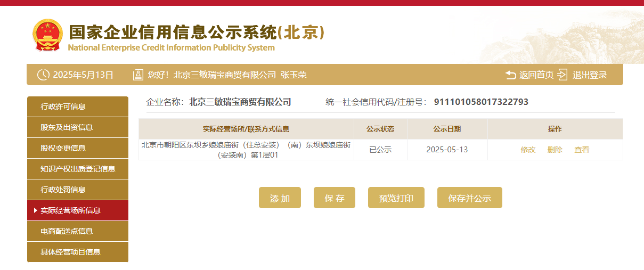Click the date cell 2025-05-13
The width and height of the screenshot is (644, 270).
[447, 150]
